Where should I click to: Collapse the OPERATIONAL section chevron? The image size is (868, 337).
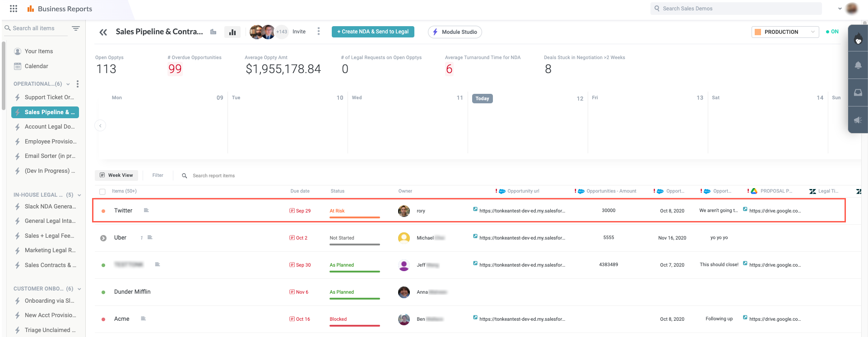click(x=68, y=84)
